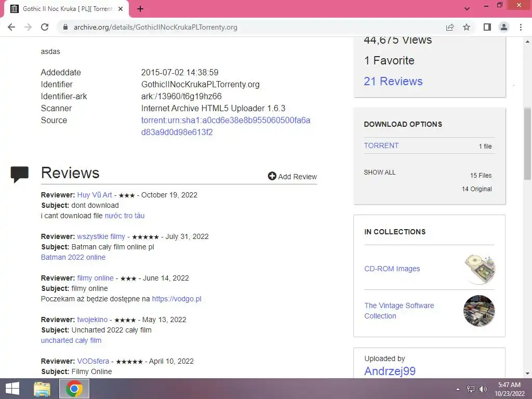Screen dimensions: 532x399
Task: Click the scrollbar up arrow
Action: coord(528,42)
